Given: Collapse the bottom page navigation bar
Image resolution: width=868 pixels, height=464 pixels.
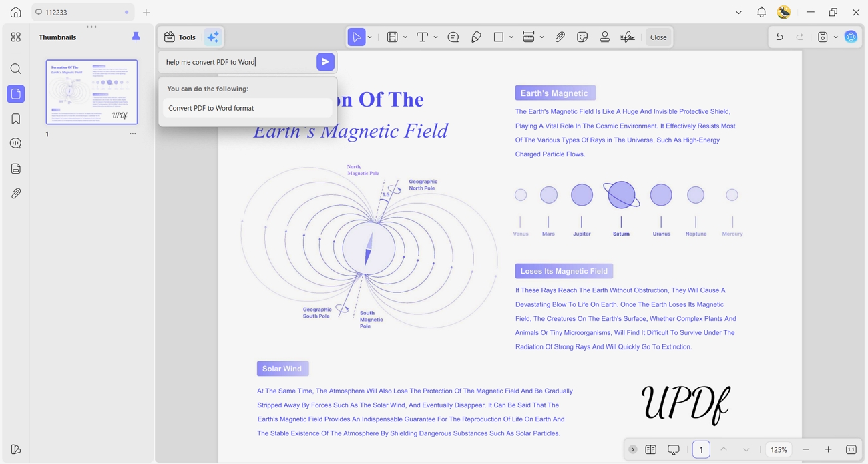Looking at the screenshot, I should [x=633, y=450].
